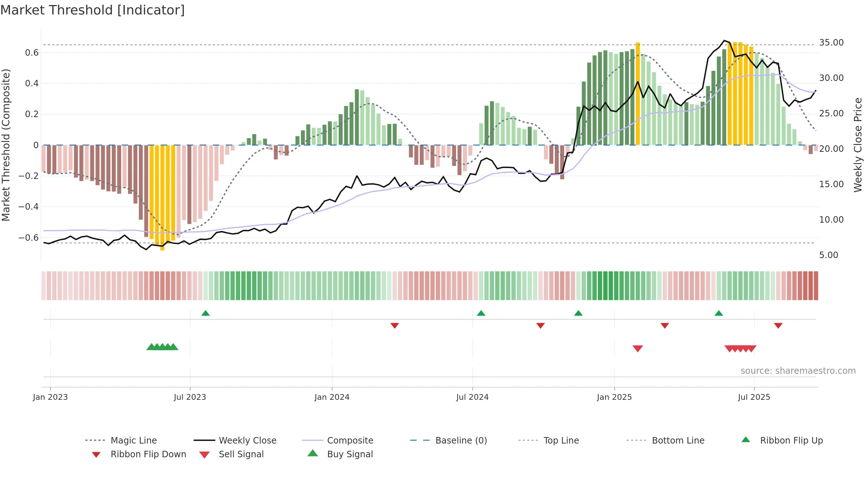Toggle the Composite legend entry
Screen dimensions: 868x488
[338, 440]
